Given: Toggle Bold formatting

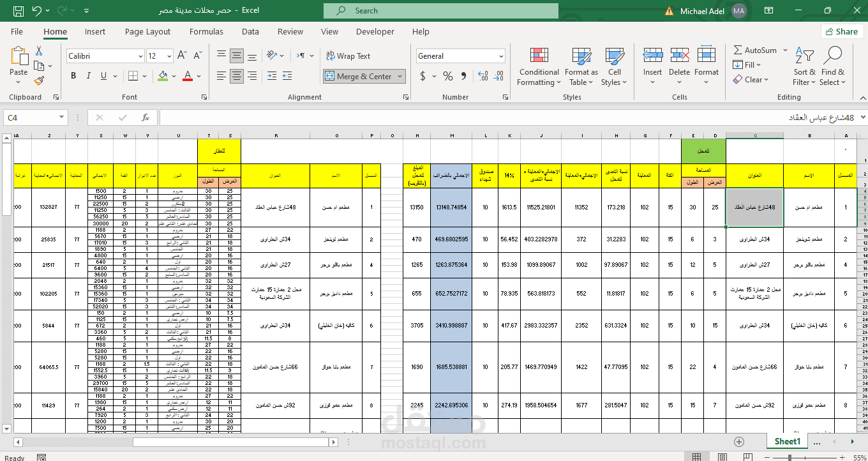Looking at the screenshot, I should pyautogui.click(x=73, y=76).
